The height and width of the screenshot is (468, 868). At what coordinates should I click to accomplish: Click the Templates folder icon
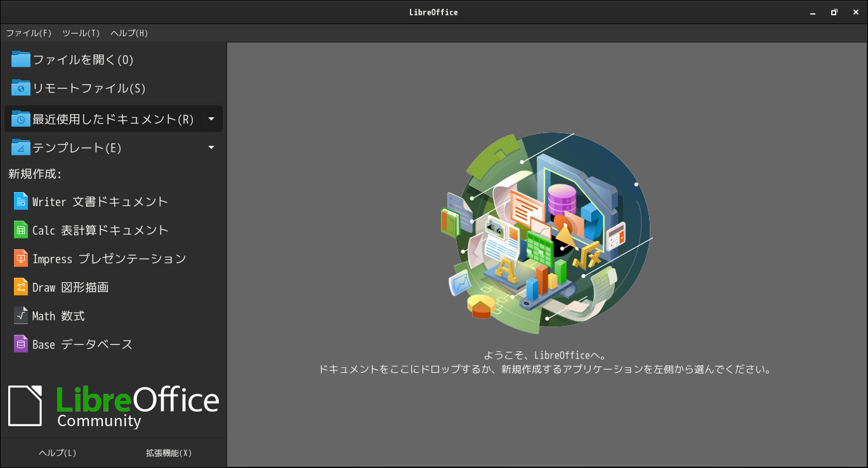tap(21, 147)
